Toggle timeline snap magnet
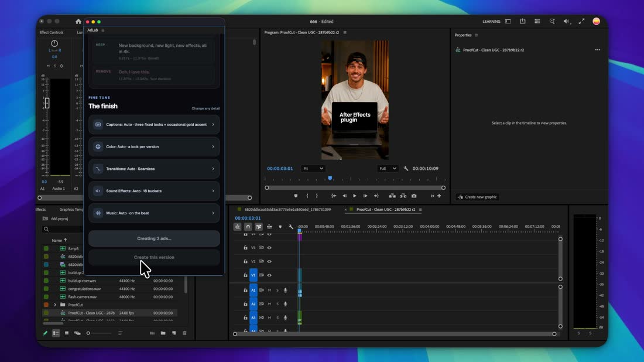 (248, 227)
